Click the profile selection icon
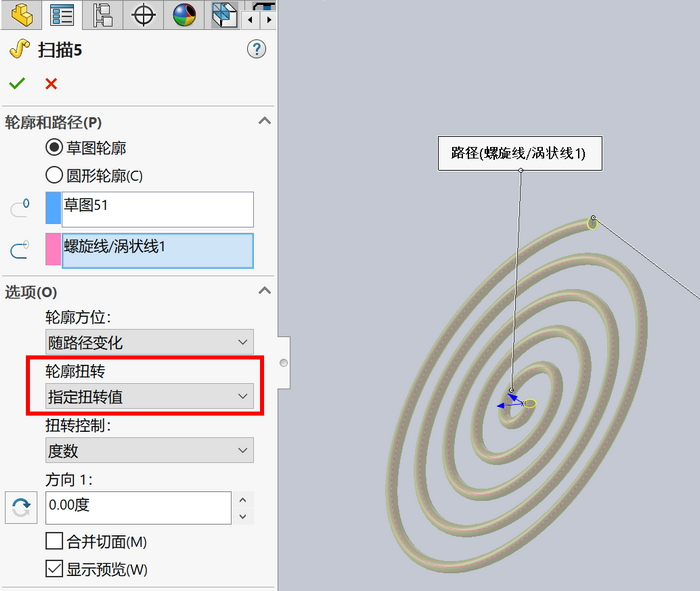 pyautogui.click(x=20, y=209)
